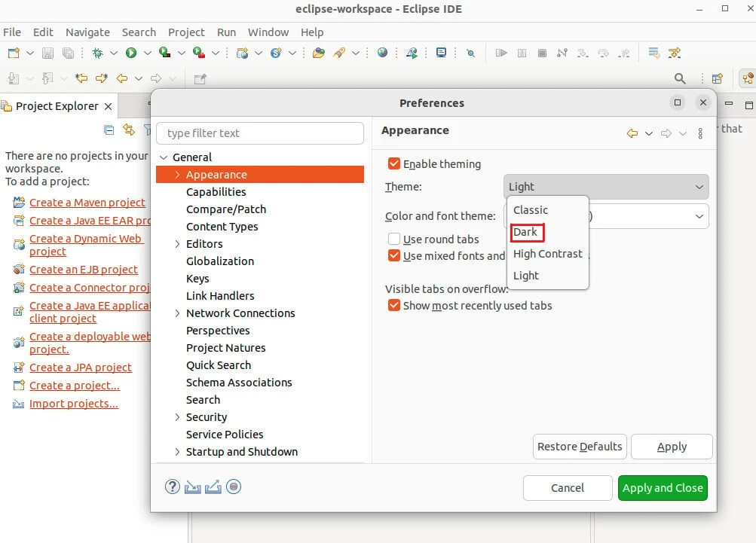
Task: Expand the Editors tree node
Action: tap(177, 244)
